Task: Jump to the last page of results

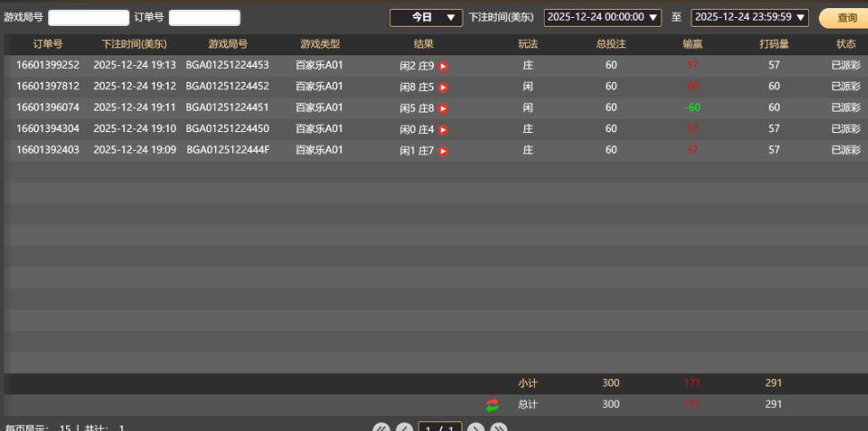Action: click(499, 428)
